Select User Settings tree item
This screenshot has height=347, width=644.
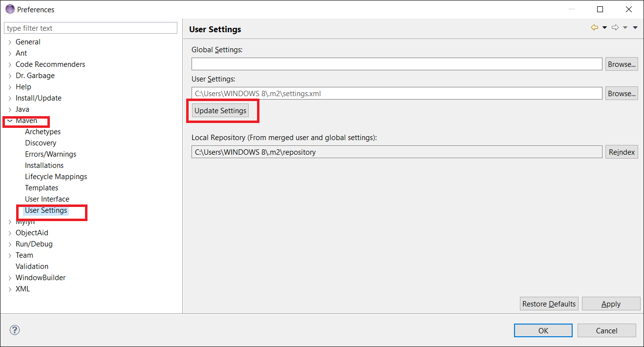coord(46,210)
